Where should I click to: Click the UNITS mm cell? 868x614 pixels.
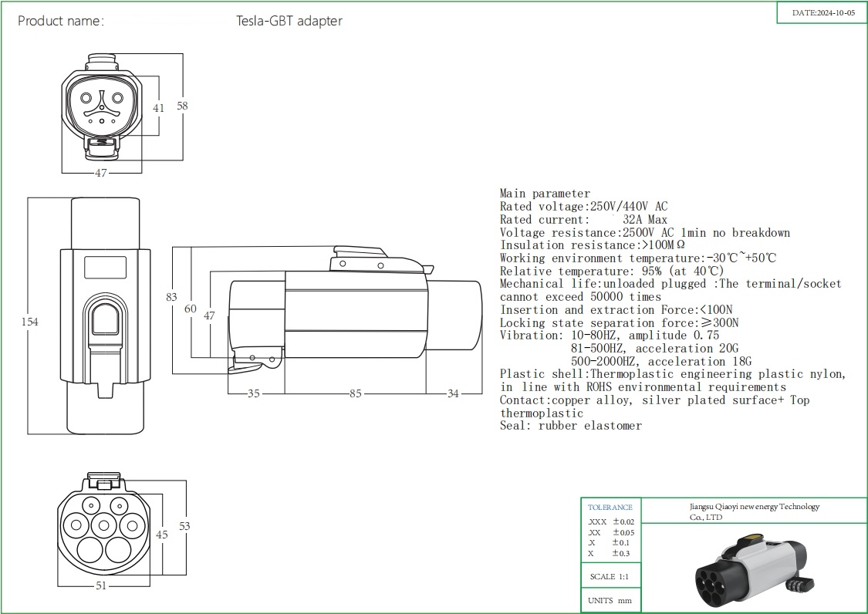tap(610, 601)
